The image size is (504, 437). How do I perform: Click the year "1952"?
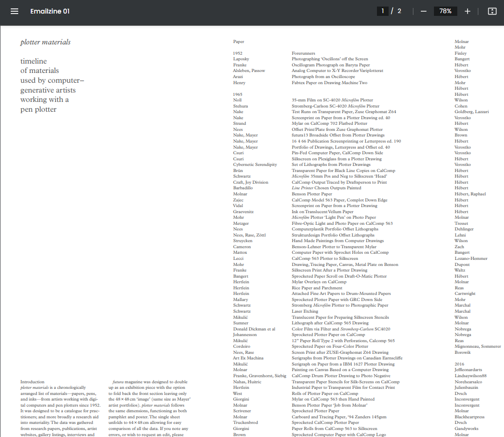(238, 53)
